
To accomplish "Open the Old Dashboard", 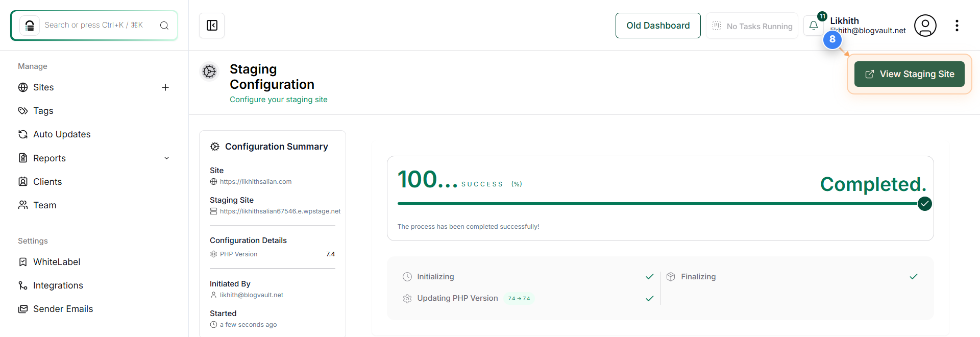I will pyautogui.click(x=658, y=26).
